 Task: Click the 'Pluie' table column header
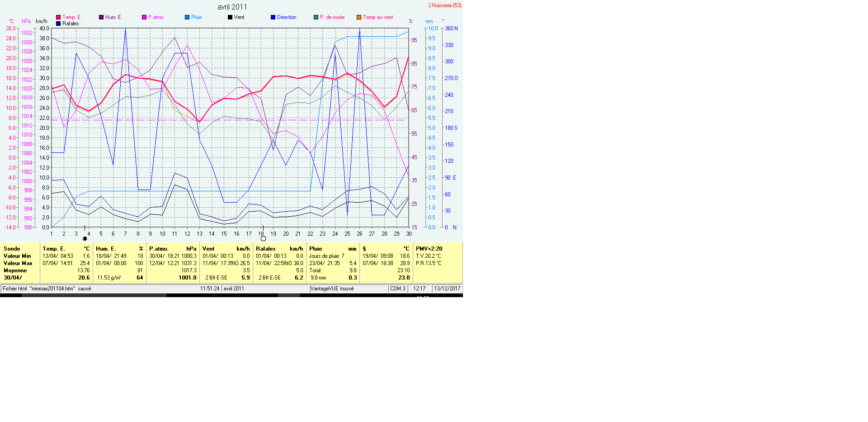(x=316, y=249)
